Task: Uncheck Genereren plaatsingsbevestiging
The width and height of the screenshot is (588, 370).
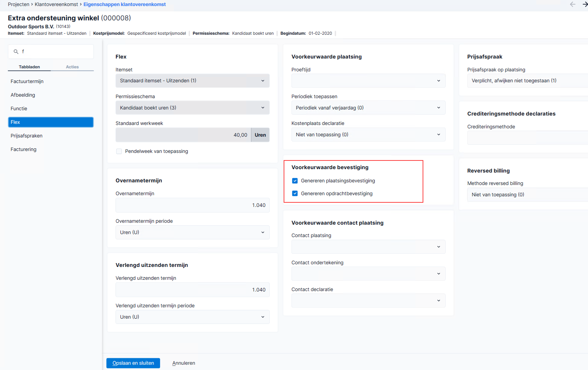Action: pyautogui.click(x=295, y=181)
